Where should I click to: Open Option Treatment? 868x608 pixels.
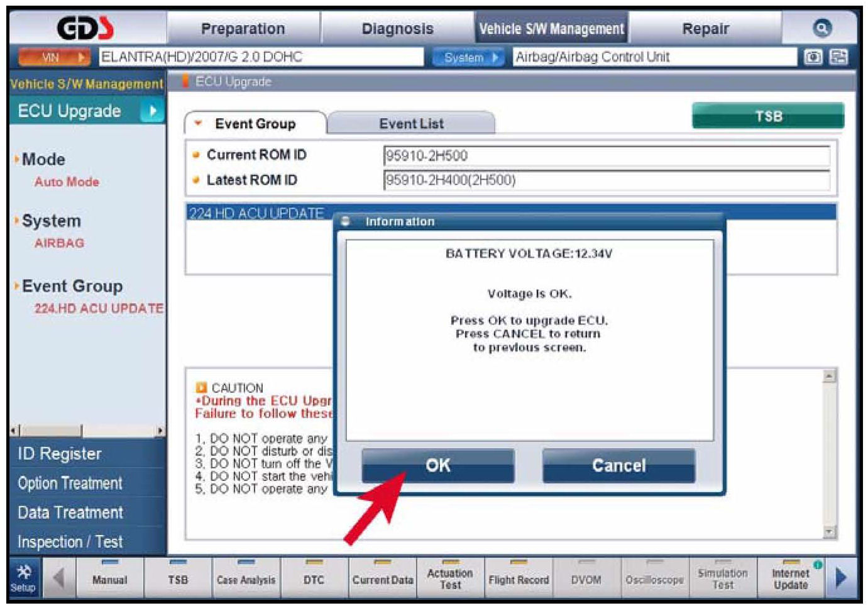87,483
